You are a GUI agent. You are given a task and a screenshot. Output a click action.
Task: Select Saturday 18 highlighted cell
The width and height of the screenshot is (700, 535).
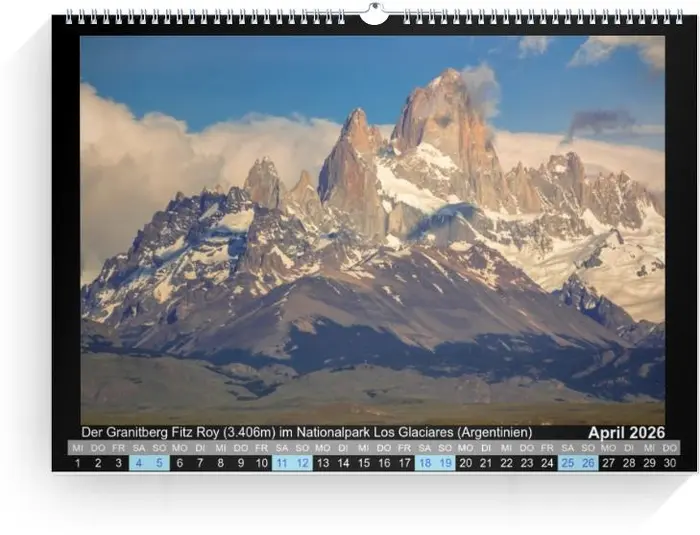pyautogui.click(x=425, y=463)
